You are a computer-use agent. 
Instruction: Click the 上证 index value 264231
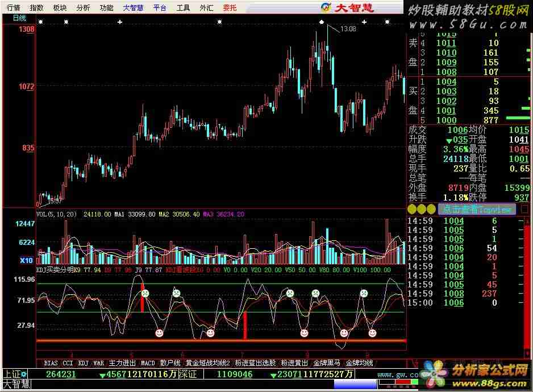tap(61, 374)
